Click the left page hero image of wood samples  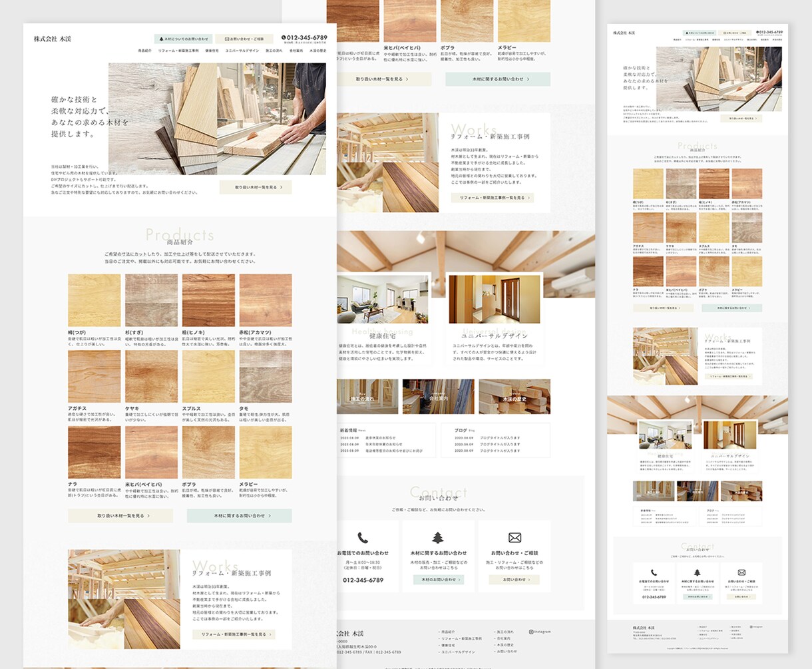(x=217, y=118)
